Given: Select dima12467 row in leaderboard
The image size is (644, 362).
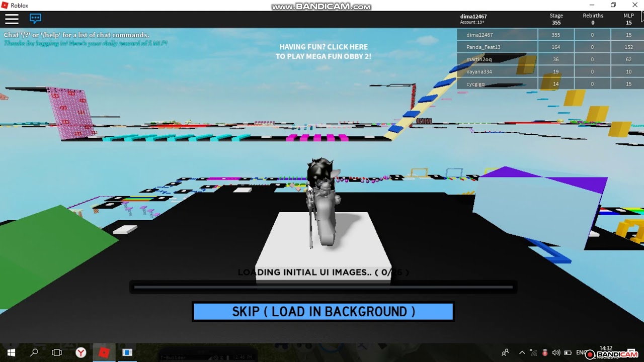Looking at the screenshot, I should tap(550, 35).
